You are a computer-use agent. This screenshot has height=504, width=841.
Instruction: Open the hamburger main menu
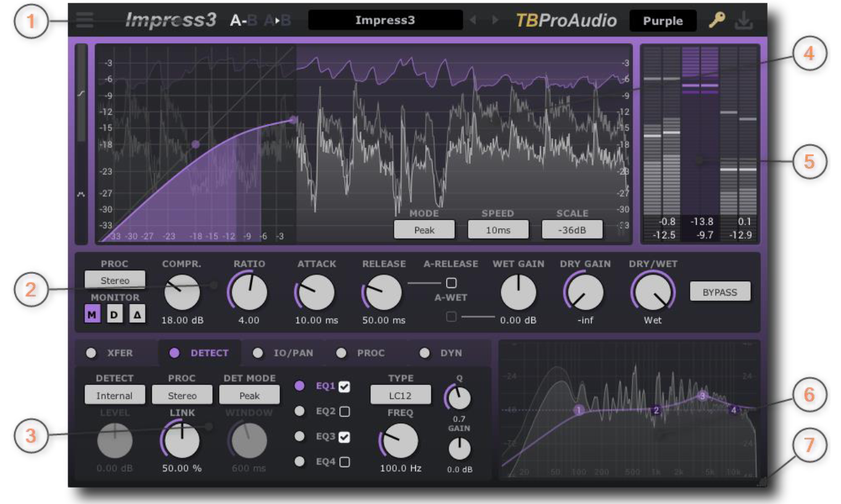point(85,20)
